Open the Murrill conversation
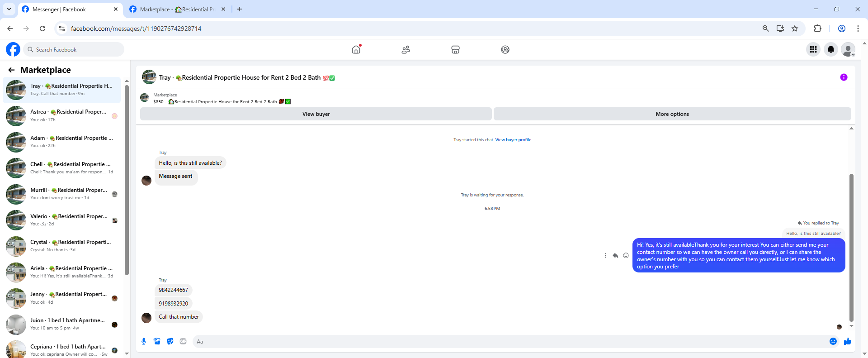This screenshot has height=358, width=868. click(62, 194)
